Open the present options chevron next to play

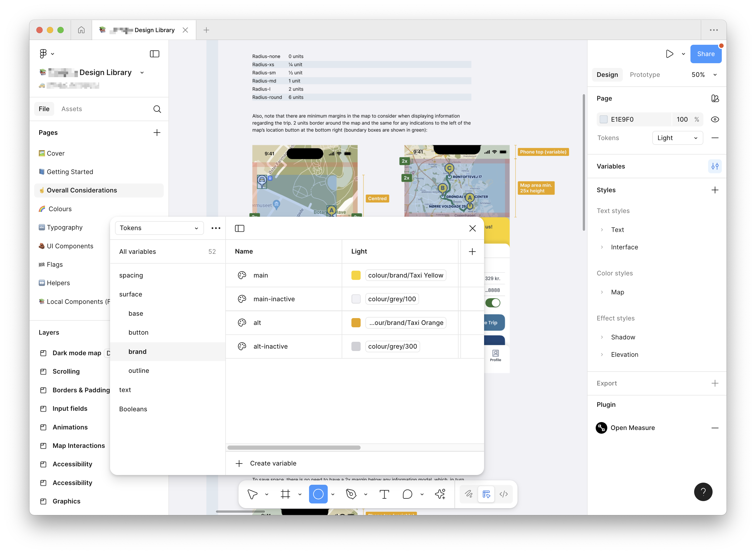[683, 54]
